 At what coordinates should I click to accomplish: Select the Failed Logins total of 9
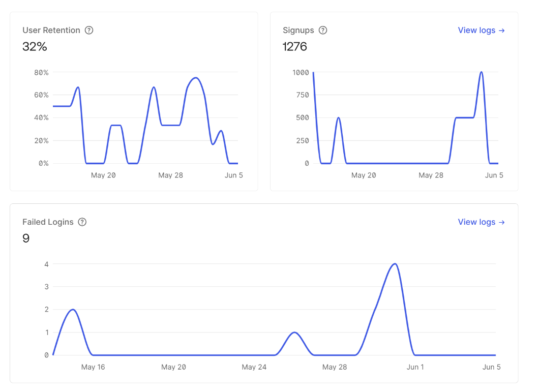(26, 238)
